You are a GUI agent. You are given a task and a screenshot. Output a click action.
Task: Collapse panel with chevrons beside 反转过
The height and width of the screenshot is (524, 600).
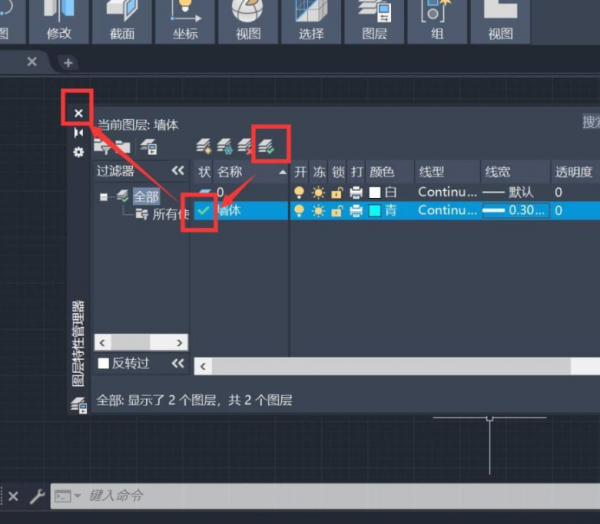[178, 363]
